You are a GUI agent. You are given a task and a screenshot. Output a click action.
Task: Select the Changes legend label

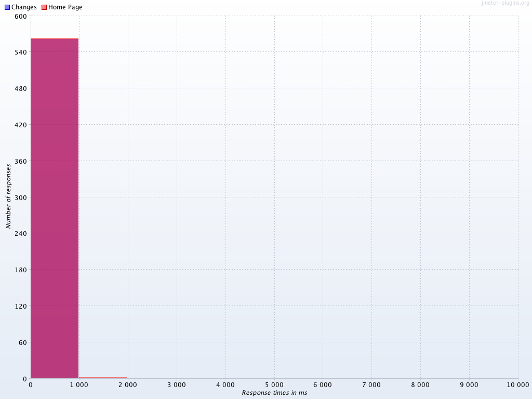pyautogui.click(x=24, y=7)
